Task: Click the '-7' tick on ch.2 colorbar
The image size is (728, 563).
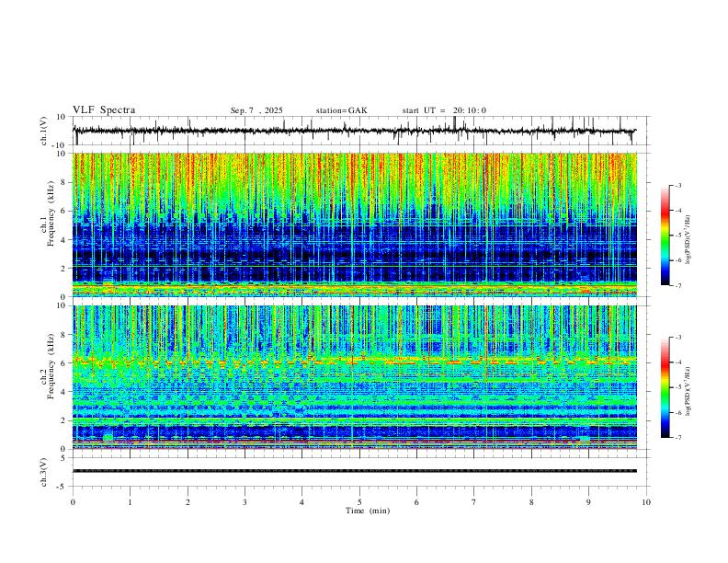Action: tap(677, 437)
